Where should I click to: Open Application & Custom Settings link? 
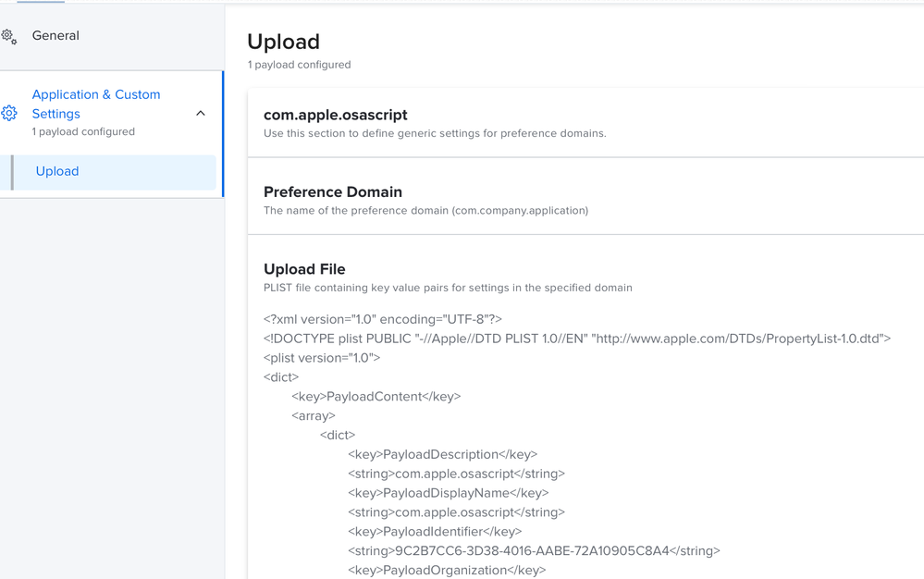tap(96, 104)
